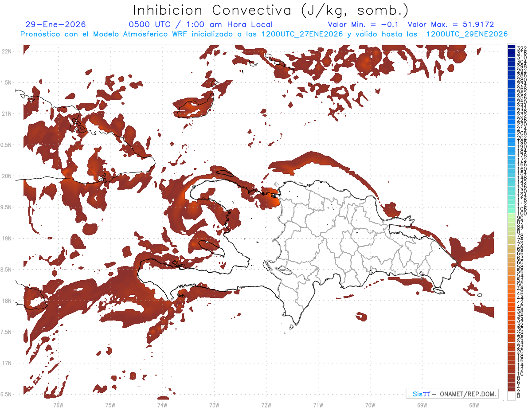This screenshot has height=411, width=532.
Task: Click the 'Valor Max. = 51.9172' readout
Action: [x=451, y=24]
